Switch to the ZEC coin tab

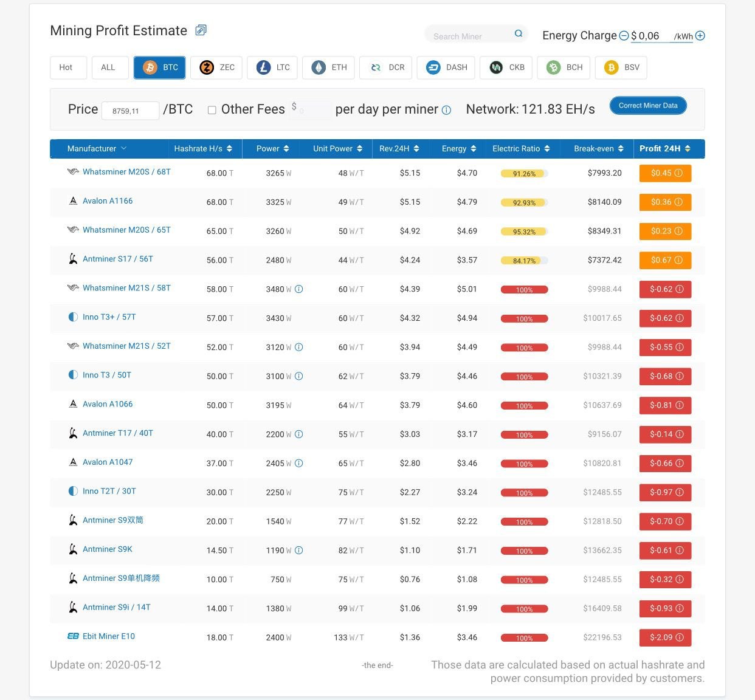pyautogui.click(x=216, y=67)
